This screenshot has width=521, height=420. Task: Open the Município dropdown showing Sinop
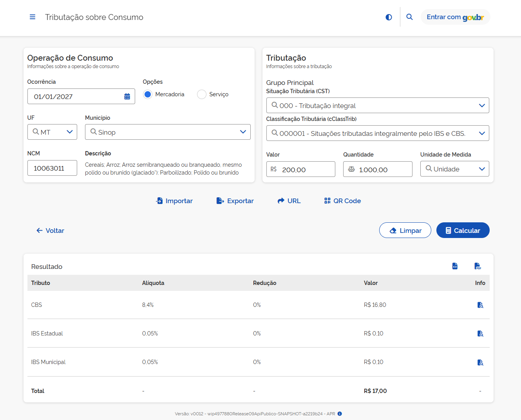(242, 132)
